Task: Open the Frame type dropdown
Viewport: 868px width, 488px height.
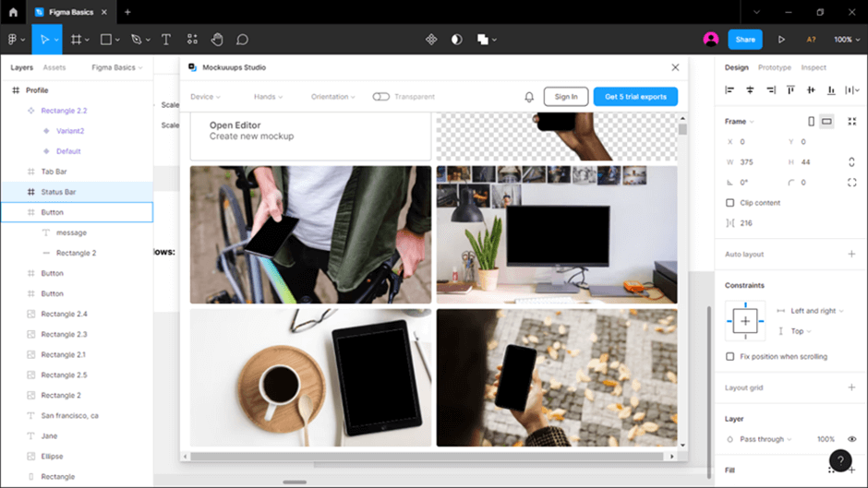Action: pyautogui.click(x=740, y=121)
